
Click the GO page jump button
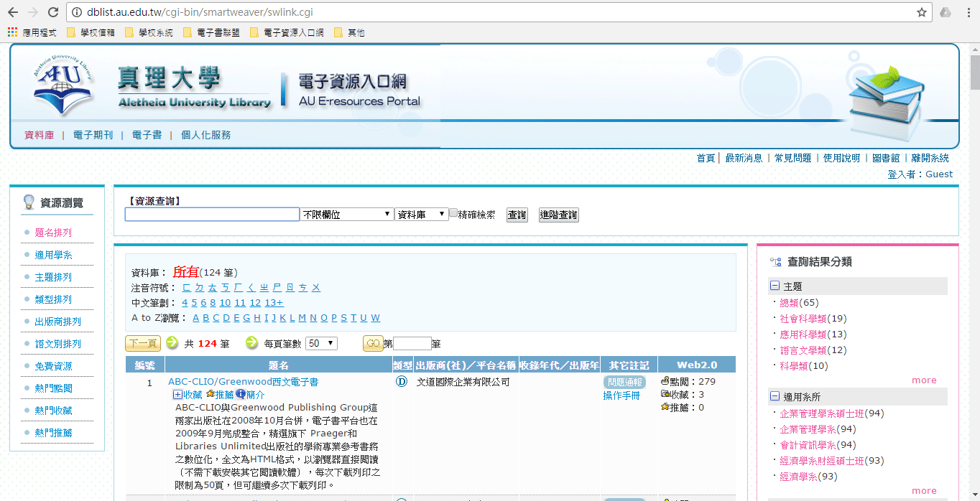(x=373, y=343)
